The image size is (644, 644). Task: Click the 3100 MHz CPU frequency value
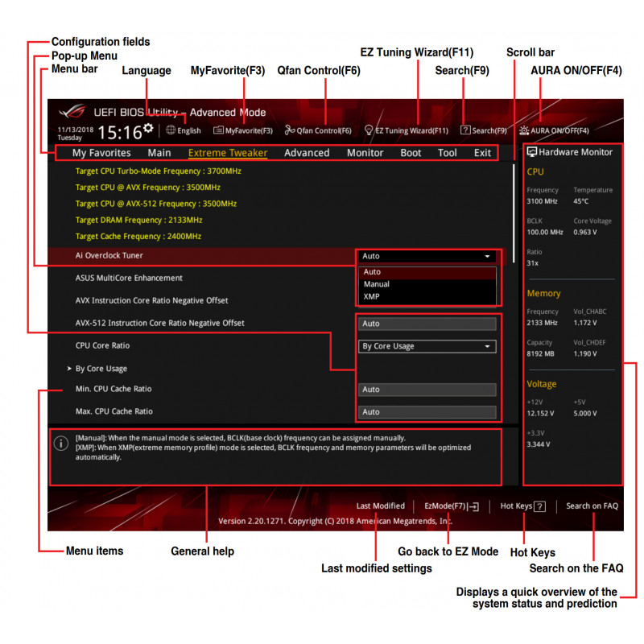click(x=542, y=201)
